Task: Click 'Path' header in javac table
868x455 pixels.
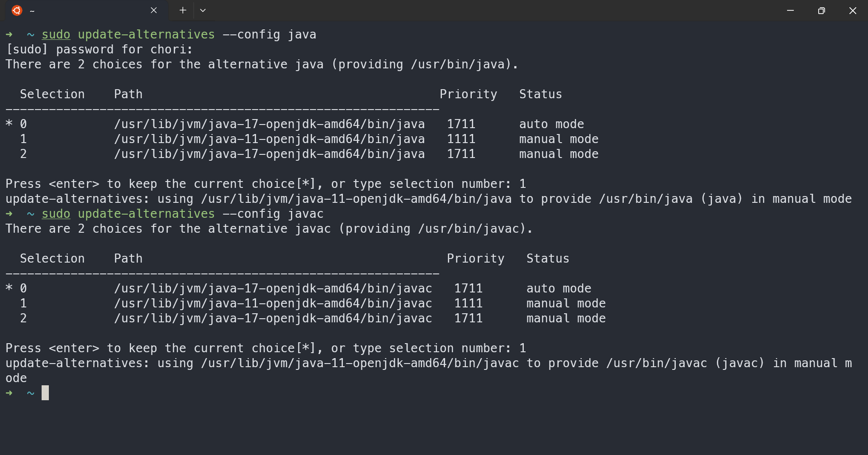Action: 128,259
